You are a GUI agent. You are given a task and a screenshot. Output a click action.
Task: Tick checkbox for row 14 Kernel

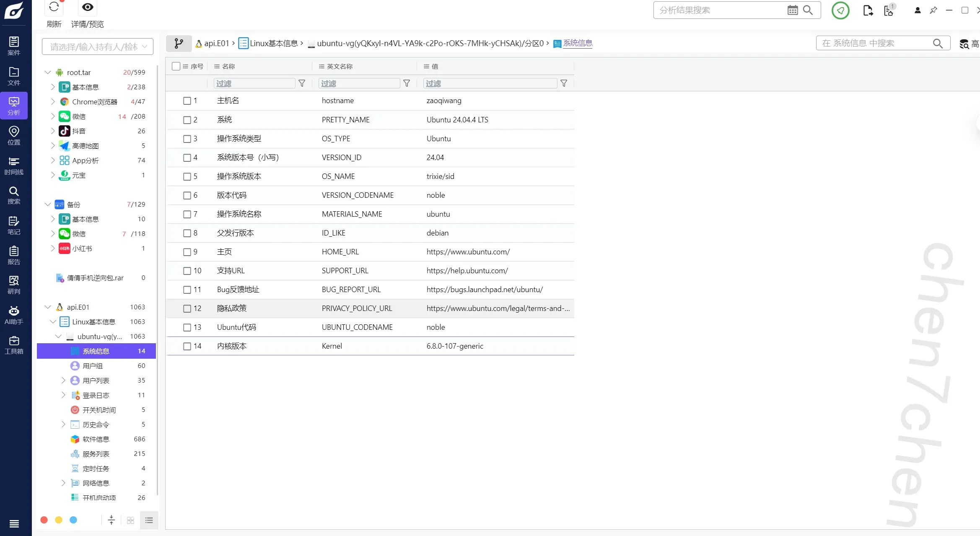(187, 346)
